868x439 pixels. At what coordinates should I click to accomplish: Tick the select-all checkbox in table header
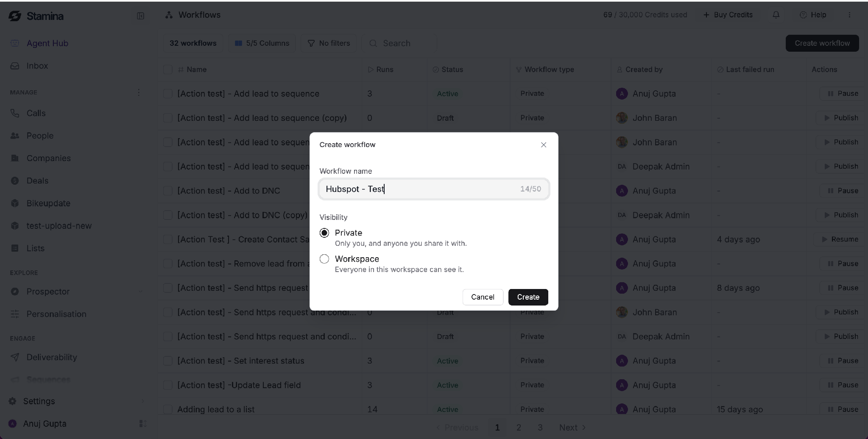point(168,69)
